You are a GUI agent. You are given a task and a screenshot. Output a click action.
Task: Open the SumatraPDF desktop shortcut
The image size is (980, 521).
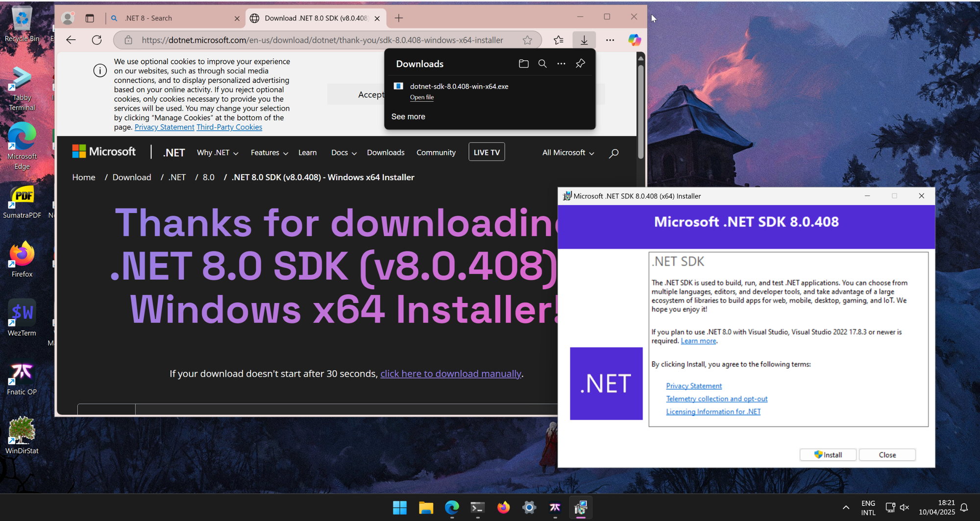pos(22,202)
